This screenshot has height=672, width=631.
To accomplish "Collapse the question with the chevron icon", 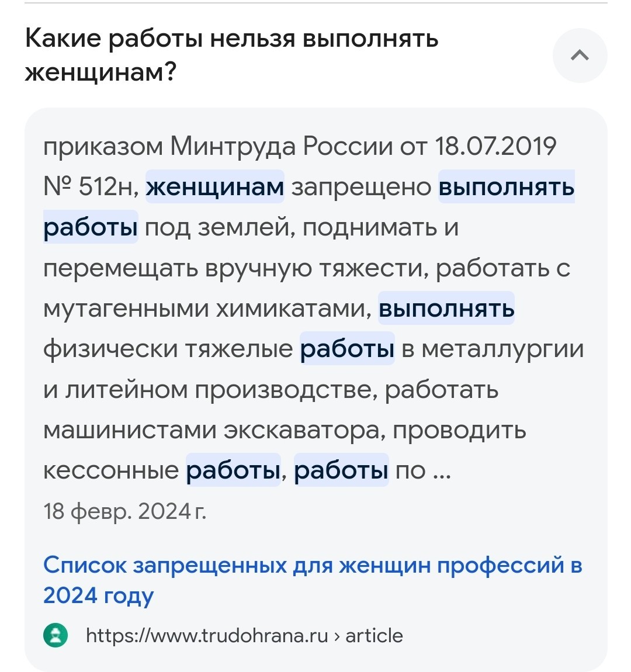I will [580, 56].
